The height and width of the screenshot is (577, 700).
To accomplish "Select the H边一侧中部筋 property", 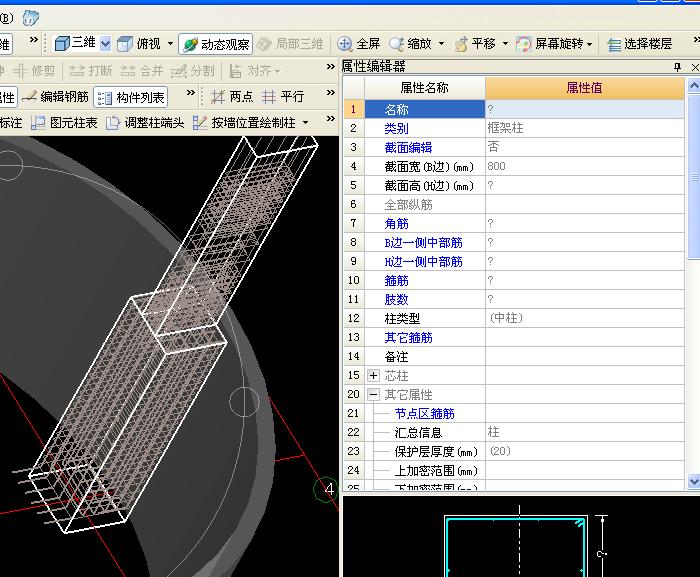I will 423,261.
